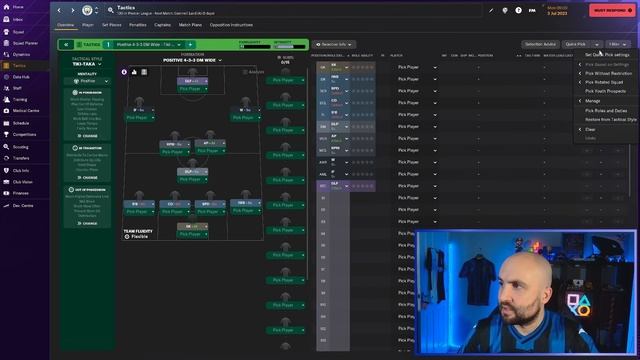Go forward with the right arrow
This screenshot has height=360, width=640.
73,10
